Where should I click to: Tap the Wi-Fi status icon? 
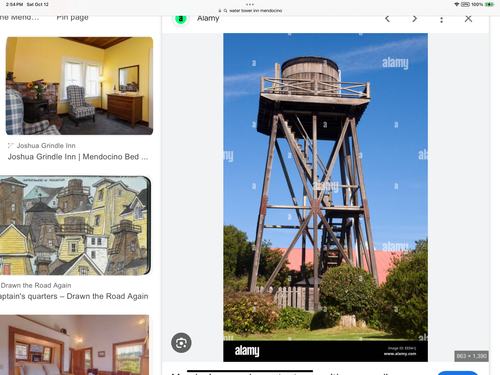[456, 4]
